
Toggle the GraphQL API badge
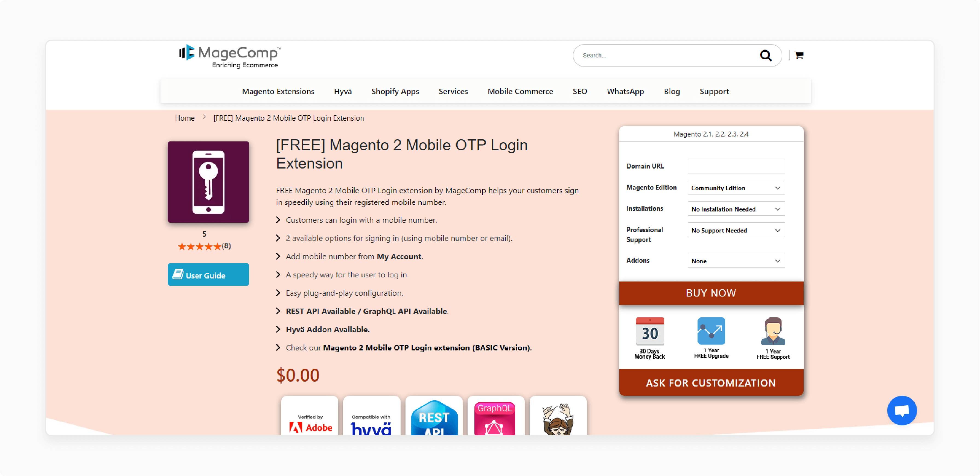click(x=496, y=419)
